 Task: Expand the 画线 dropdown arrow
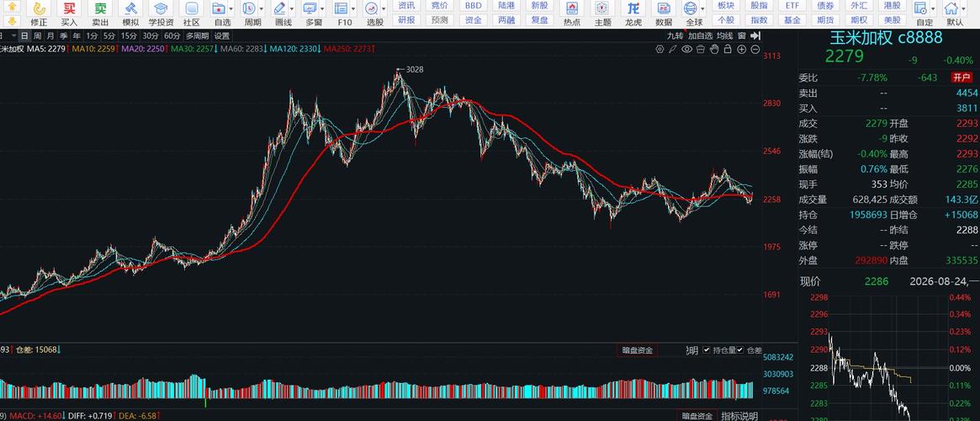point(293,9)
